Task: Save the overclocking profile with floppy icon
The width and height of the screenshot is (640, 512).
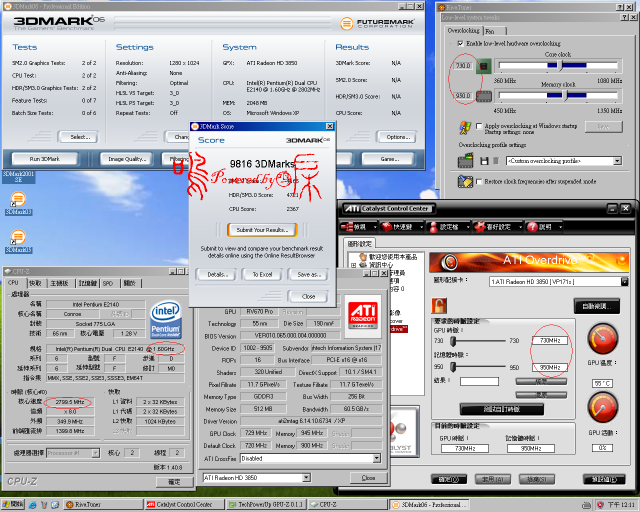Action: [x=484, y=161]
